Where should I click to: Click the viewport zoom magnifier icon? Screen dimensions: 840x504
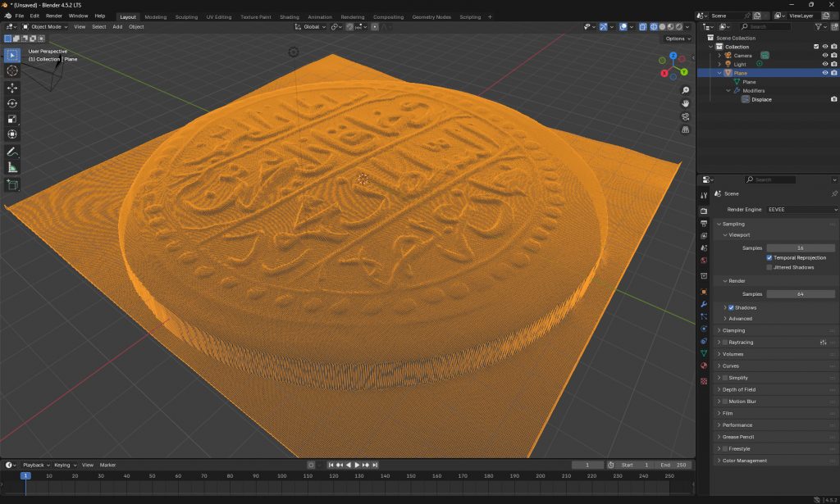(x=686, y=90)
